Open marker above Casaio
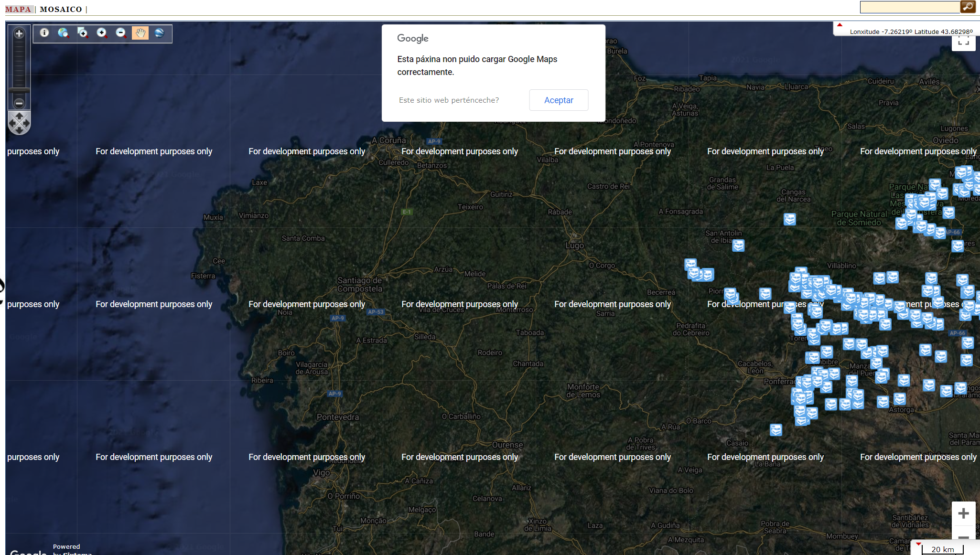 pos(776,430)
